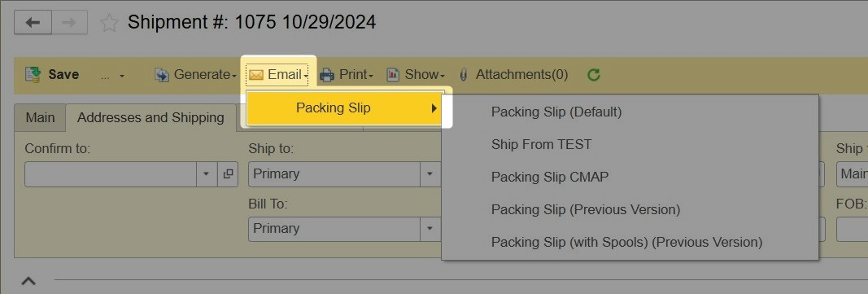
Task: Expand the Bill To Primary dropdown arrow
Action: [429, 229]
